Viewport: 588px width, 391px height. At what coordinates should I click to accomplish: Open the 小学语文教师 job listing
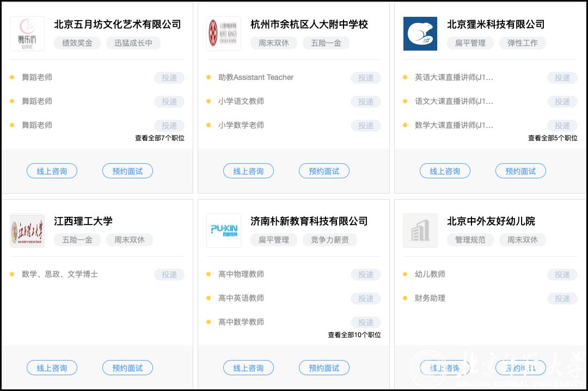(241, 101)
